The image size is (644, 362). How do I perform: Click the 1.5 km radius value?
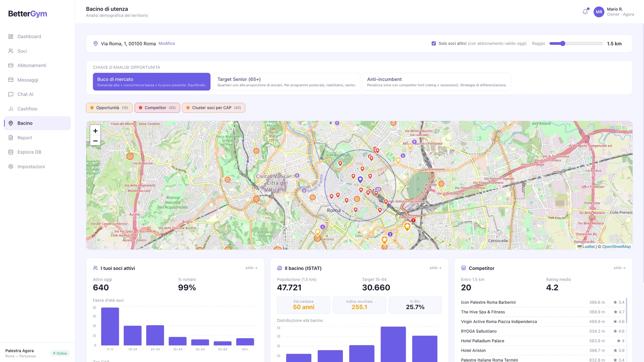pyautogui.click(x=614, y=44)
